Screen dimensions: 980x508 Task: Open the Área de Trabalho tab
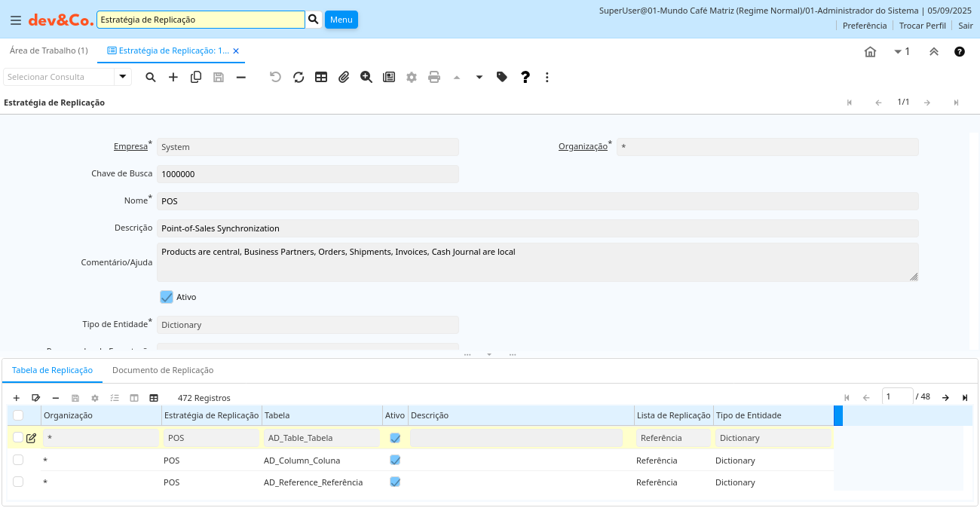click(48, 50)
